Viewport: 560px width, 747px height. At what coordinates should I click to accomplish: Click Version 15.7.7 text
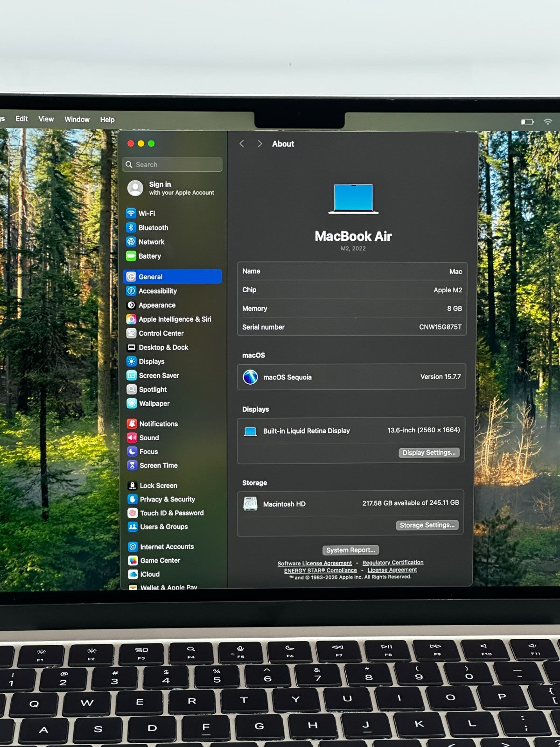tap(440, 377)
